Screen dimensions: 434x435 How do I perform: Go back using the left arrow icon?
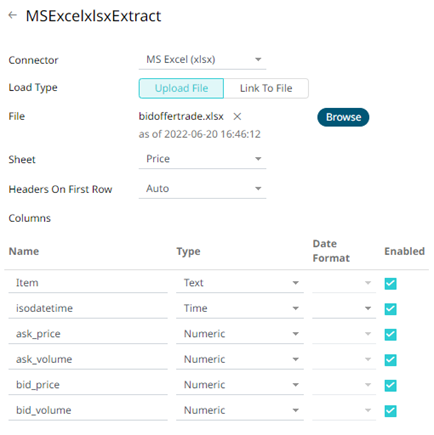pos(13,15)
